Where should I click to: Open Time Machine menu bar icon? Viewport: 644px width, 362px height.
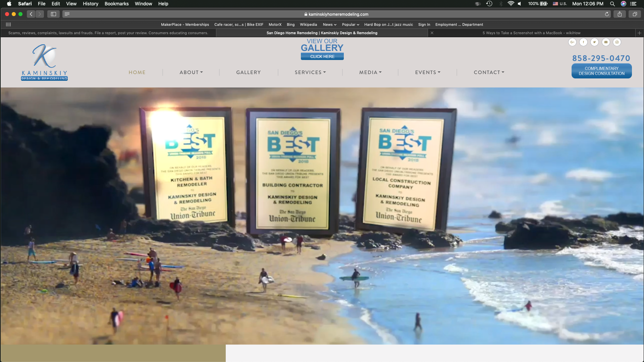pos(489,4)
